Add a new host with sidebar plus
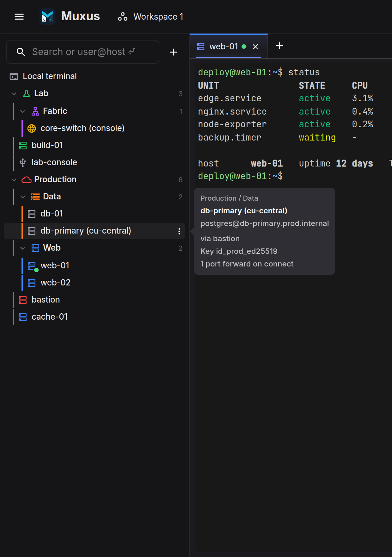The height and width of the screenshot is (557, 392). [173, 52]
